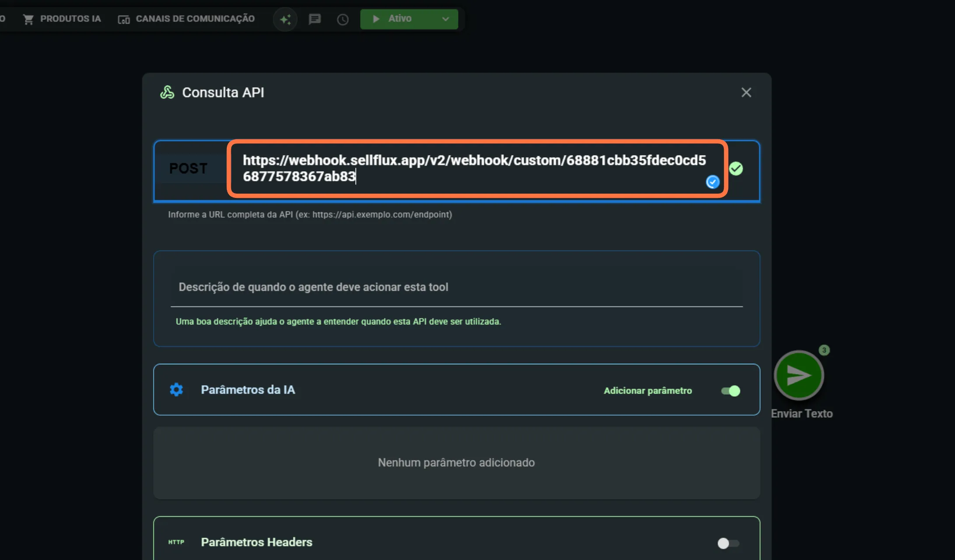Close the Consulta API dialog
Viewport: 955px width, 560px height.
coord(746,92)
